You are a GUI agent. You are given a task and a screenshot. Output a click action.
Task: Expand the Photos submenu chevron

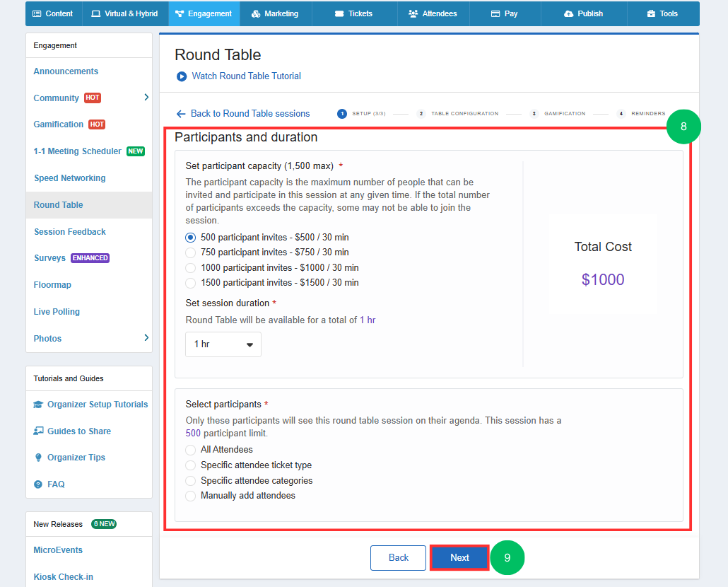(x=146, y=337)
